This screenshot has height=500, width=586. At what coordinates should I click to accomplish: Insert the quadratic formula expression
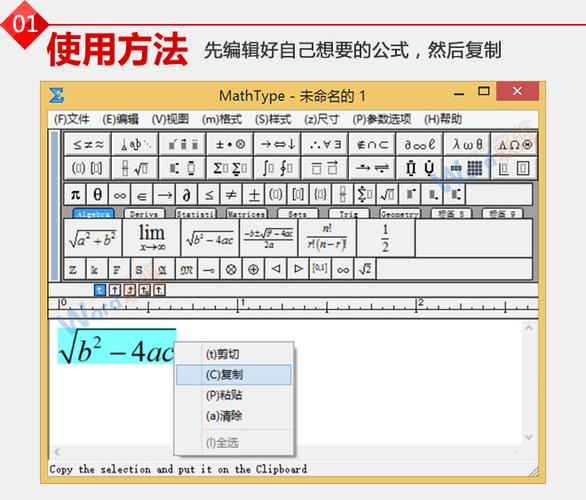coord(268,238)
